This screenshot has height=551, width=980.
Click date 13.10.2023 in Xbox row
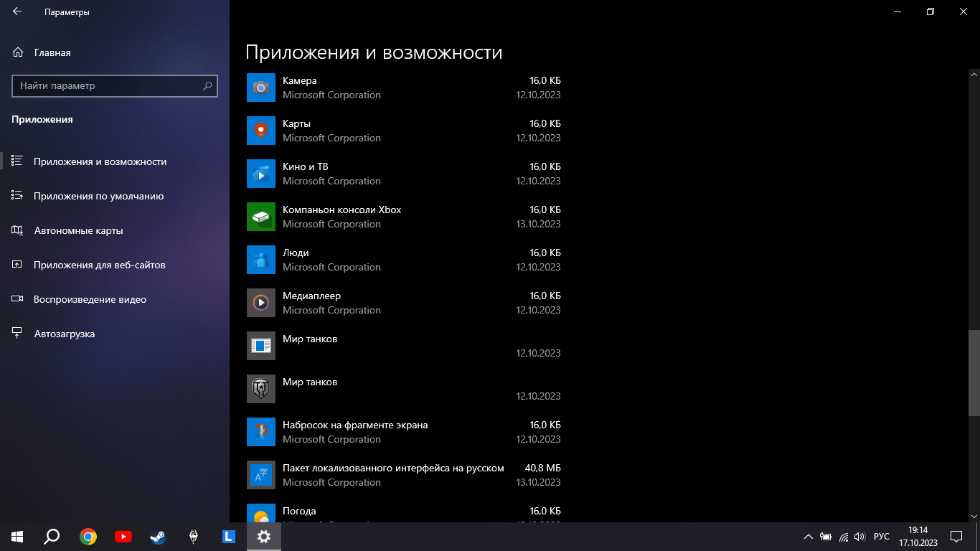pyautogui.click(x=538, y=224)
